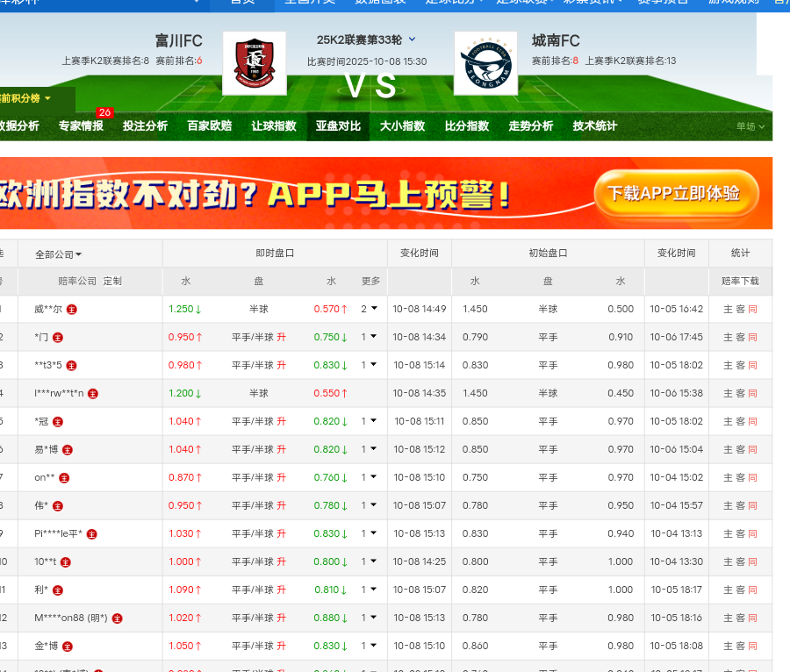The image size is (790, 672).
Task: Click the 赔率下载 link in table header
Action: pos(740,282)
